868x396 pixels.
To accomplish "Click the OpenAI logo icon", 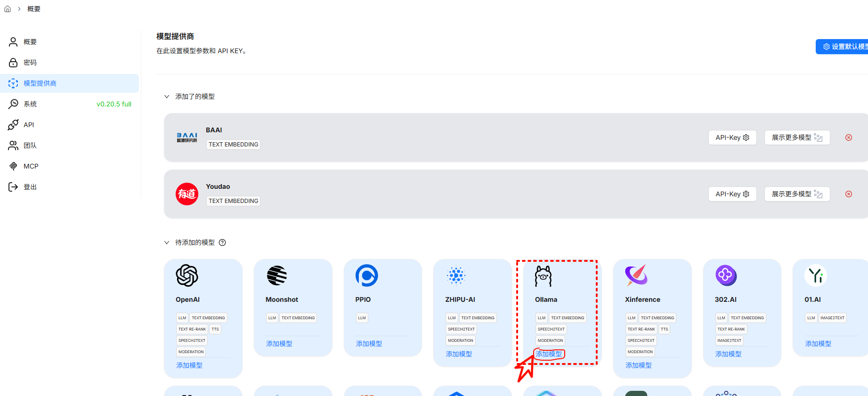I will coord(187,275).
